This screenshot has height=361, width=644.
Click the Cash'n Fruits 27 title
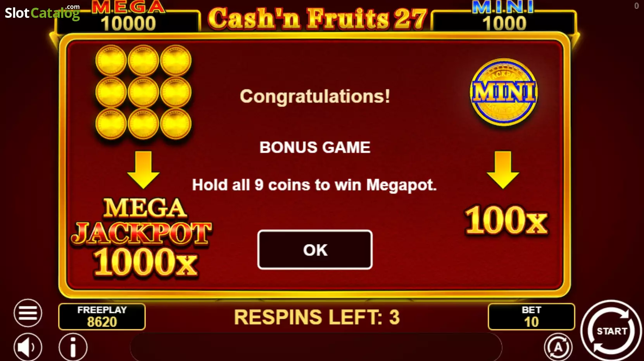(317, 19)
